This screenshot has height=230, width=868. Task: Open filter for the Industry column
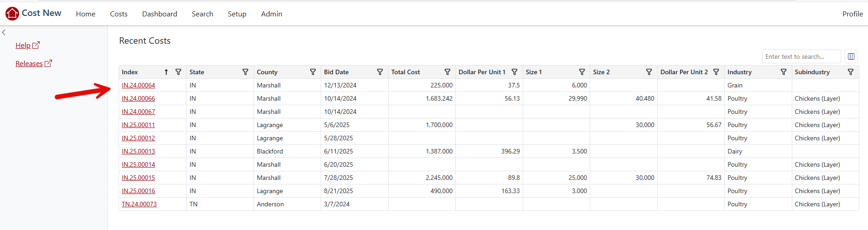(784, 72)
